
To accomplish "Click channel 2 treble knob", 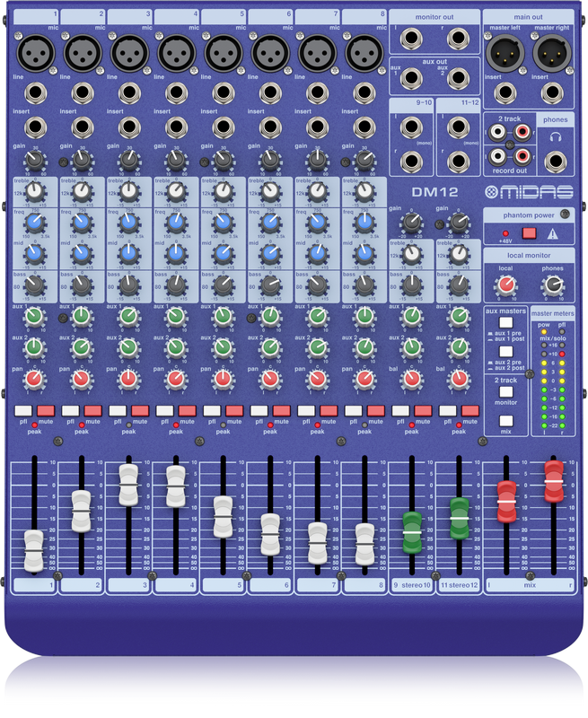I will tap(82, 191).
